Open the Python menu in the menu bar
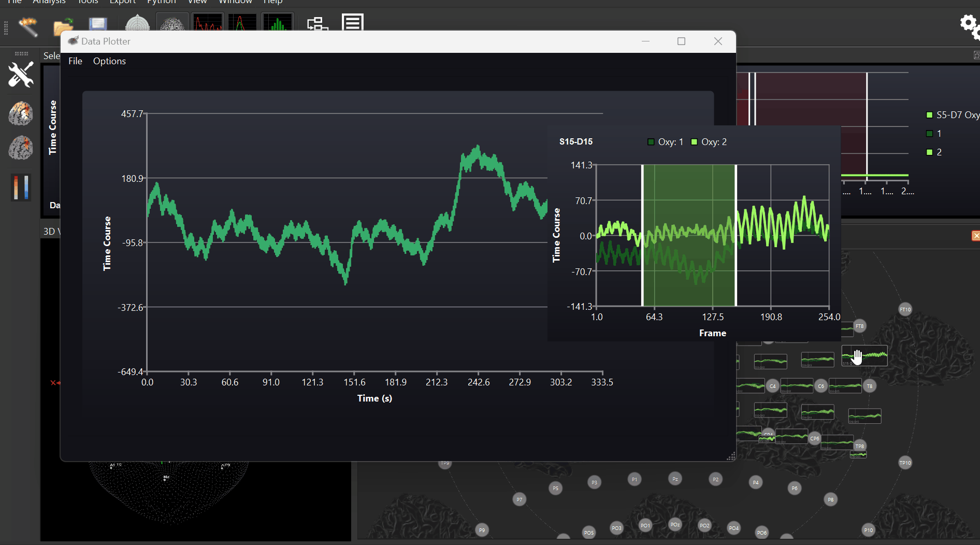 pos(161,3)
